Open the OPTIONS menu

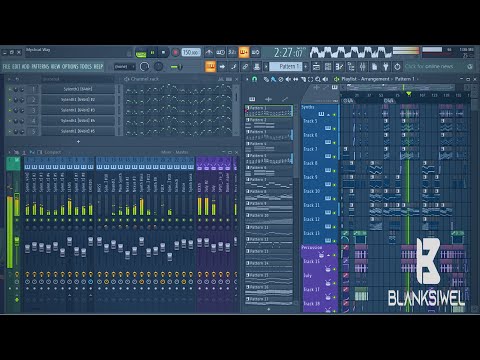[70, 67]
